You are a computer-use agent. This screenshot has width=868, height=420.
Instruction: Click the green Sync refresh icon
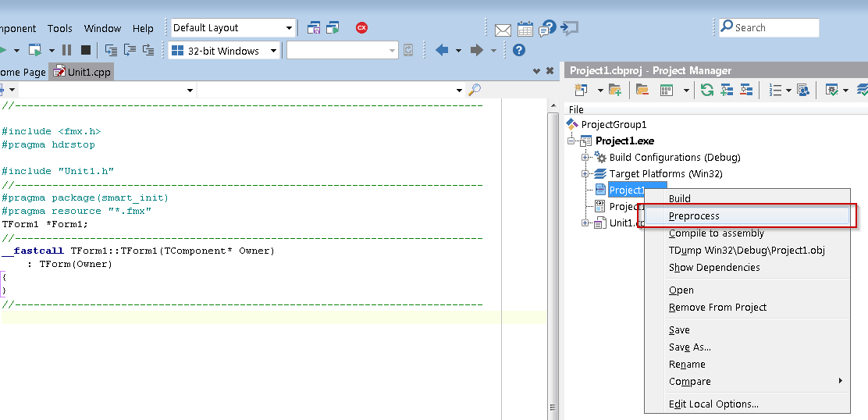click(707, 90)
